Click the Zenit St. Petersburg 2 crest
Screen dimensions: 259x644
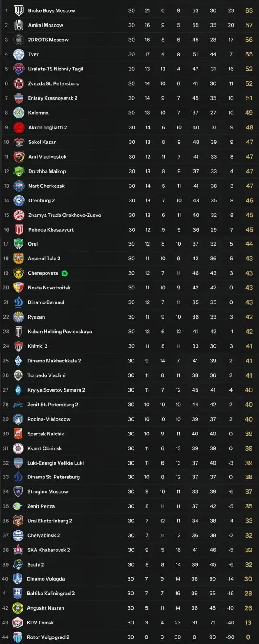(x=18, y=405)
